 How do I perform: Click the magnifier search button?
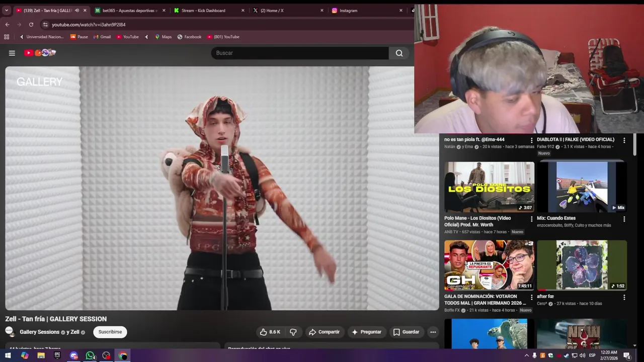tap(399, 53)
